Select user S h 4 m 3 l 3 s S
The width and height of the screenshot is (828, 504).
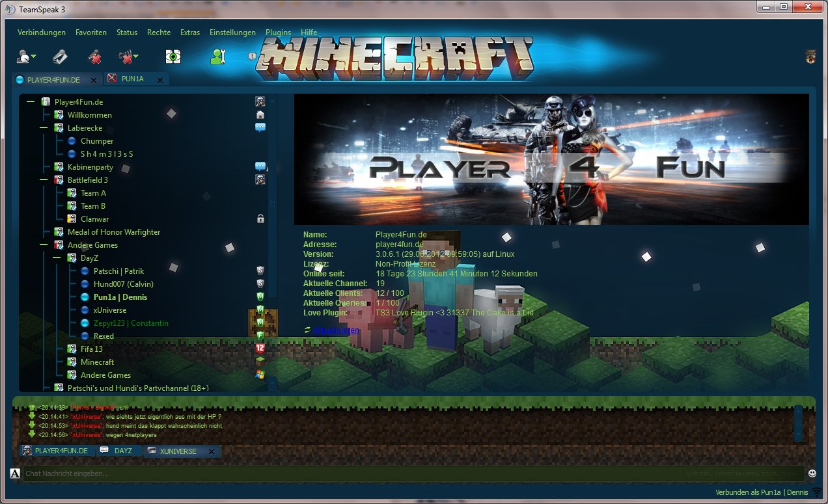(107, 154)
